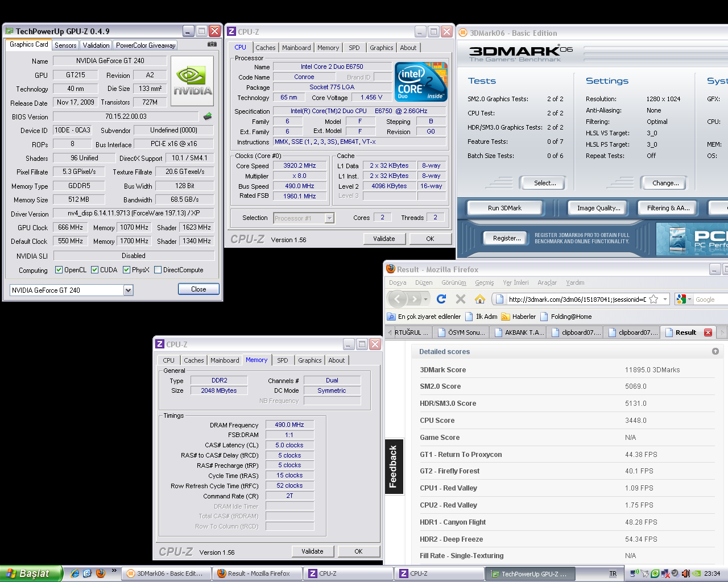Viewport: 728px width, 582px height.
Task: Open the Processor #1 selection dropdown
Action: 329,218
